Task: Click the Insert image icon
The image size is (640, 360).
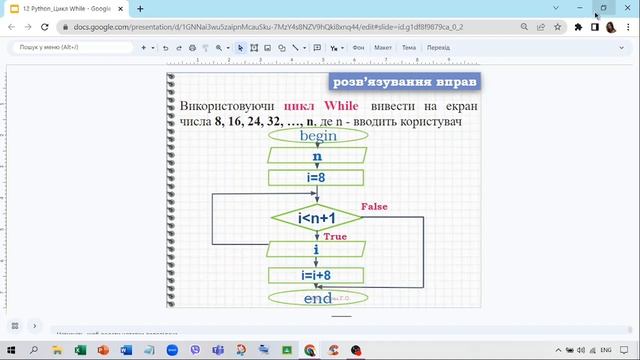Action: pyautogui.click(x=267, y=48)
